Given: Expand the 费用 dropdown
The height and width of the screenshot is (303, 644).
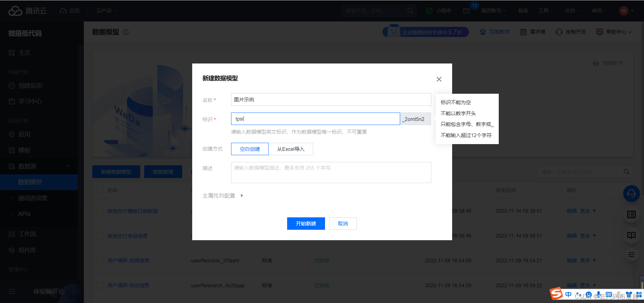Looking at the screenshot, I should coord(599,11).
